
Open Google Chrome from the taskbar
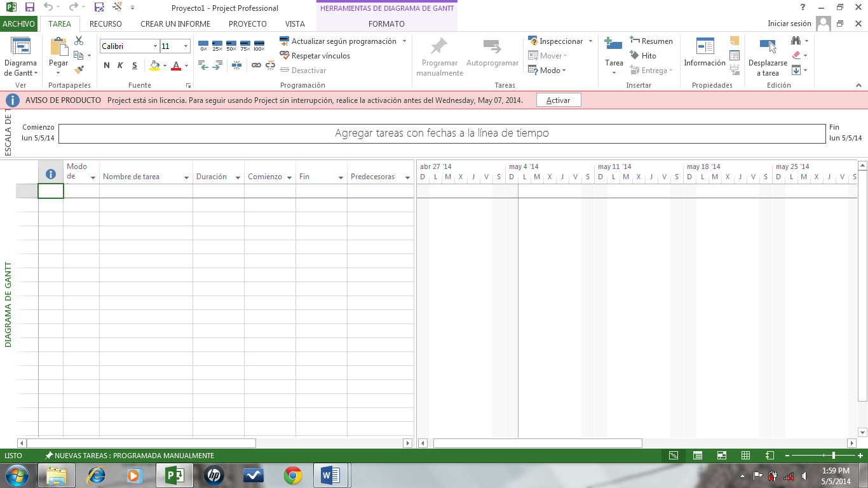(292, 475)
